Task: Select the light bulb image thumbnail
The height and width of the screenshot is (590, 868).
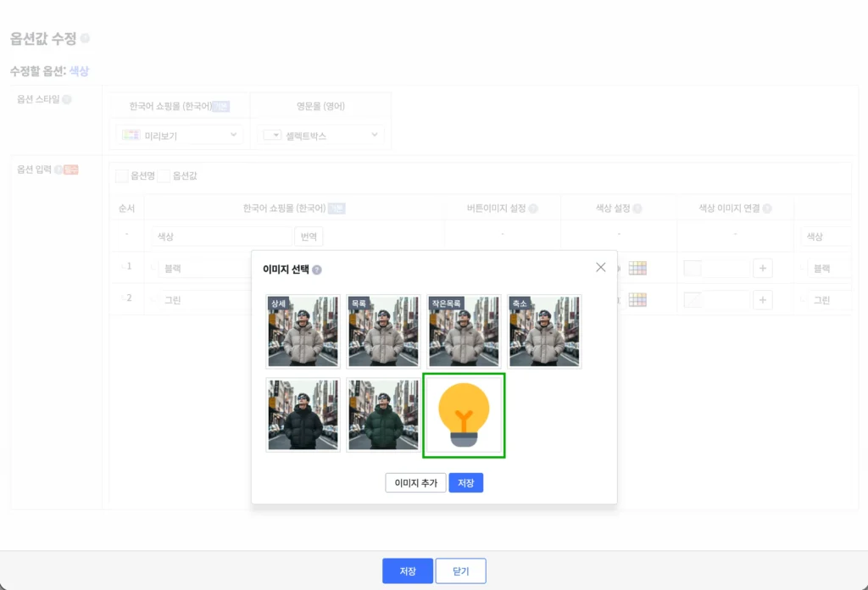Action: pyautogui.click(x=465, y=415)
